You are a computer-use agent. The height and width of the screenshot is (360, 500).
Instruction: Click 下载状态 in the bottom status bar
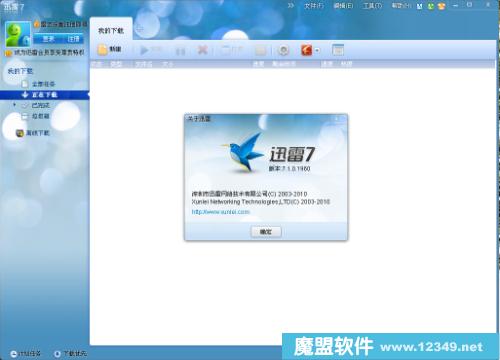coord(75,353)
